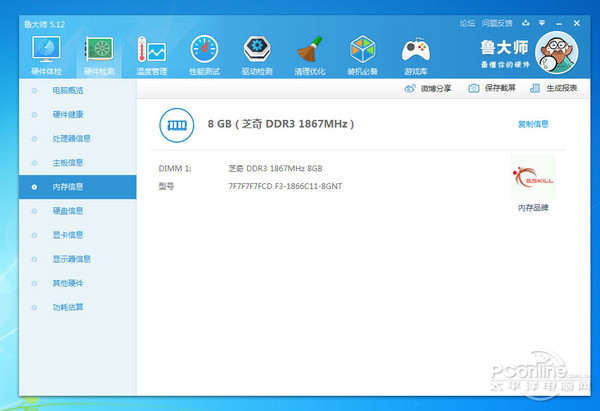Click 生成报表 to generate report
Screen dimensions: 600x411
554,88
